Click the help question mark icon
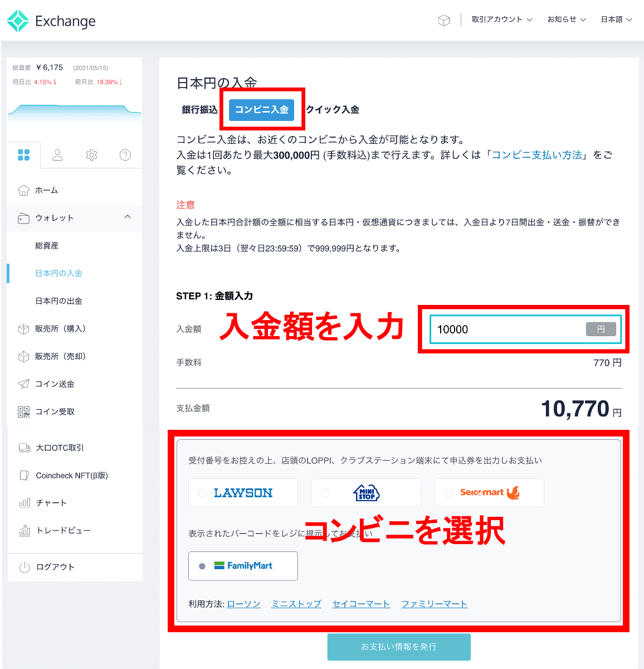The image size is (644, 669). coord(125,155)
